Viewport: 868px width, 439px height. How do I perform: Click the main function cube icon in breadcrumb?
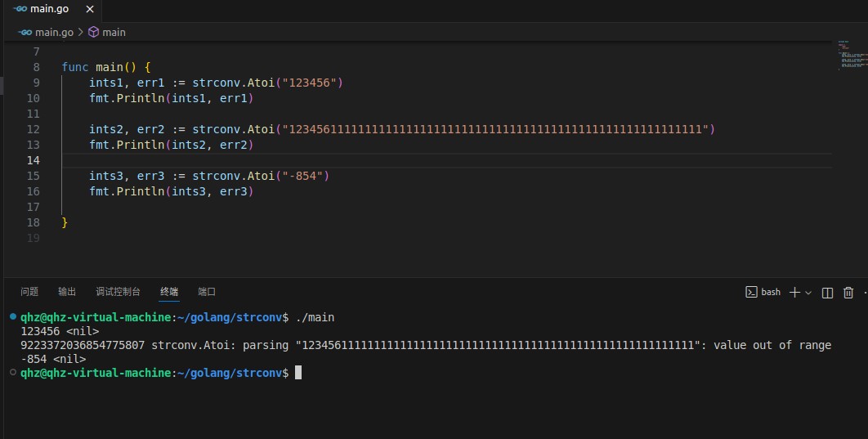[x=93, y=32]
